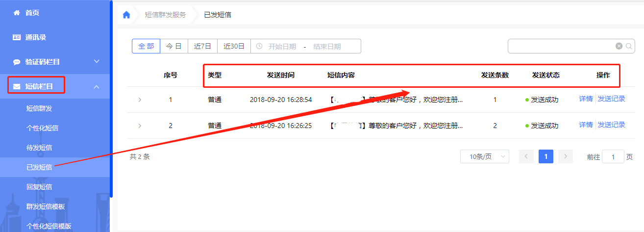
Task: Open 群发短信模板 in the sidebar
Action: [46, 206]
